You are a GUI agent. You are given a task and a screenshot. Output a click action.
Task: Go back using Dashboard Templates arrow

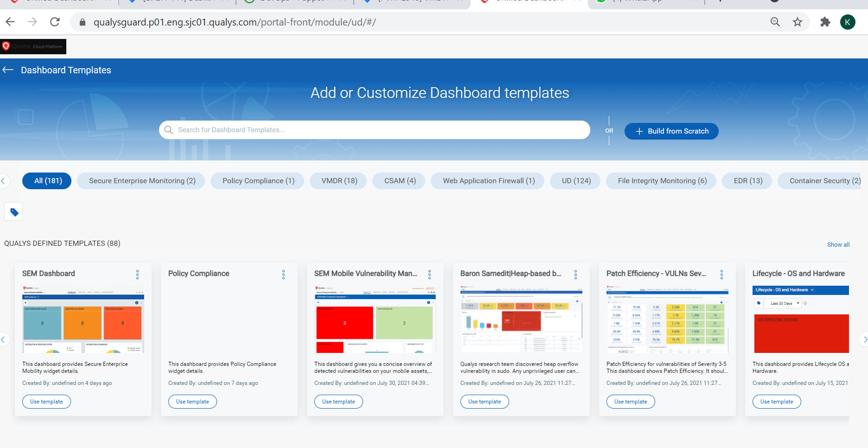click(8, 70)
